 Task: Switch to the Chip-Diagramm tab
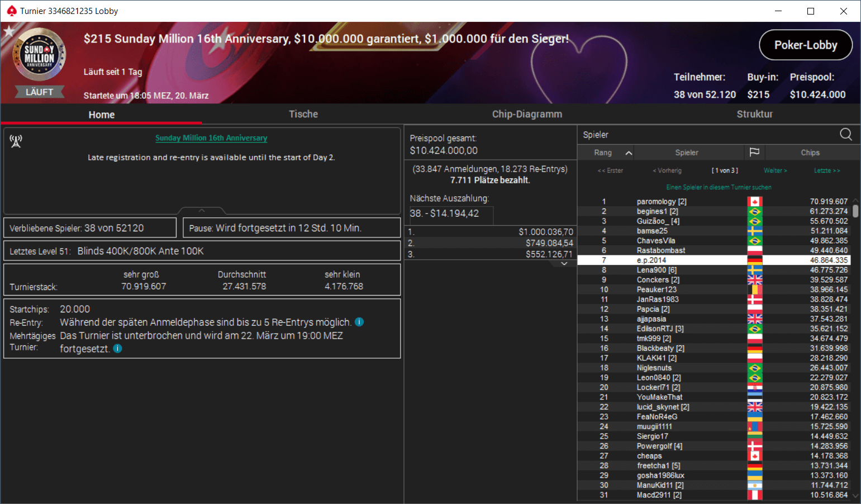pos(527,114)
